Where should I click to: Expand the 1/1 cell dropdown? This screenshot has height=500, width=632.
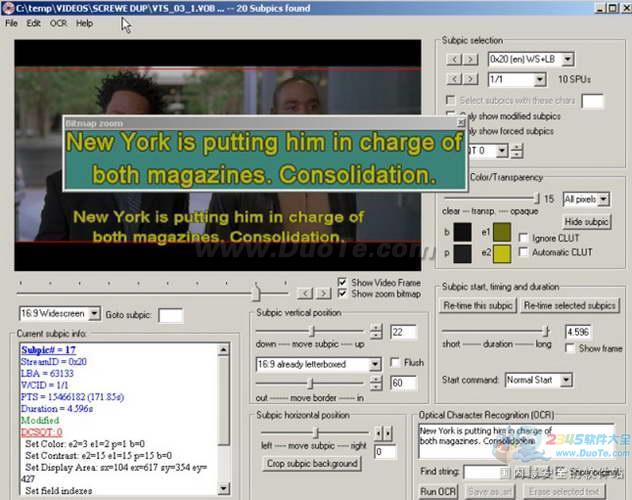(540, 79)
